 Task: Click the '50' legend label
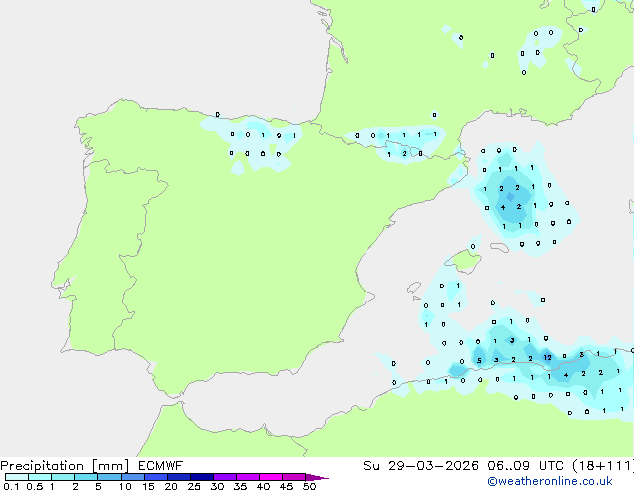[309, 486]
